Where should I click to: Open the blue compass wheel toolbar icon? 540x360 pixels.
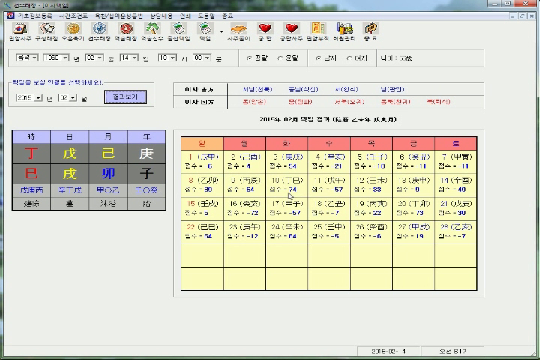(100, 28)
